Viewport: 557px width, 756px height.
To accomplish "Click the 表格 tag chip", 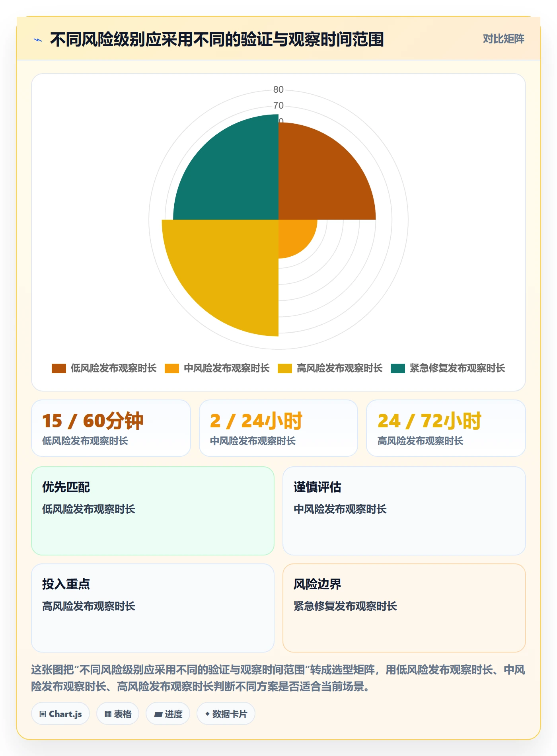I will coord(118,714).
